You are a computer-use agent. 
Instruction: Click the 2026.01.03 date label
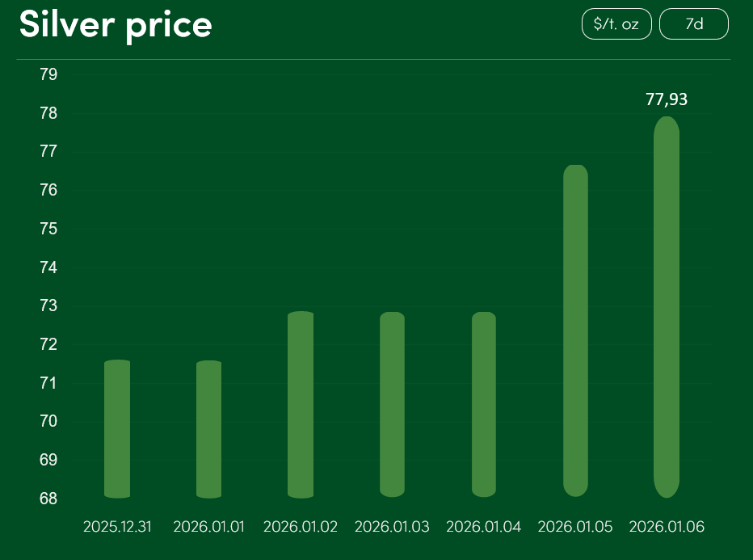[392, 527]
